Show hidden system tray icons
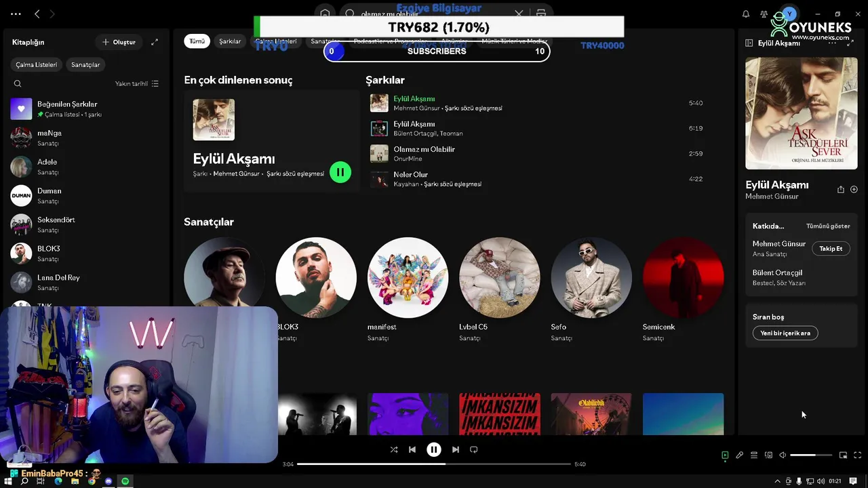Screen dimensions: 868x488 coord(777,481)
